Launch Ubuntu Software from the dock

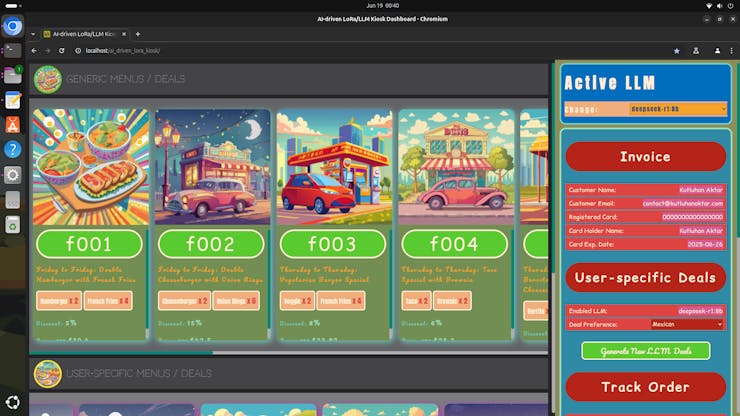(x=12, y=125)
